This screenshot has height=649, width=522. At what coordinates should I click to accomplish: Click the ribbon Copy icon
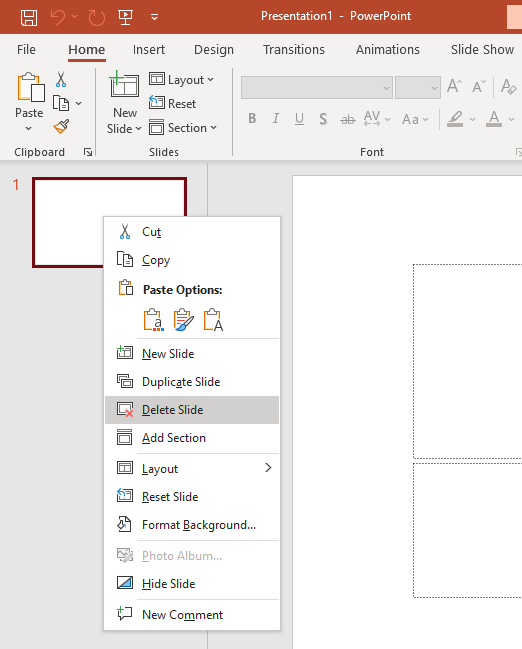tap(61, 103)
